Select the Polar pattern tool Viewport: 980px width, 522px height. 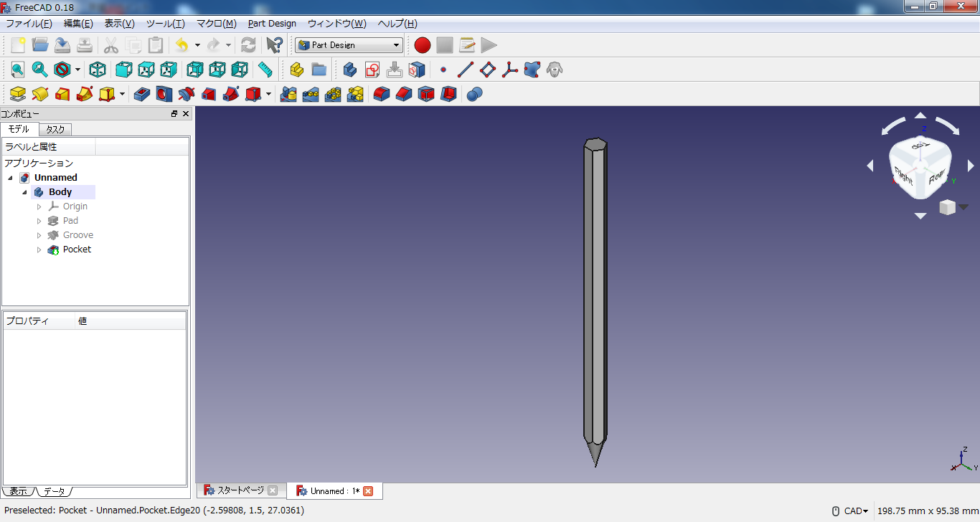click(333, 94)
